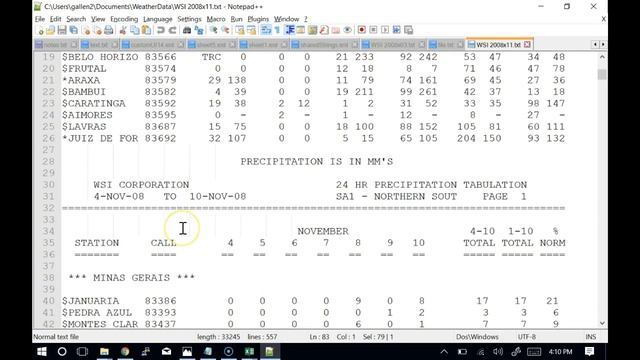Open the Windows Start menu
The height and width of the screenshot is (360, 640).
[x=42, y=351]
